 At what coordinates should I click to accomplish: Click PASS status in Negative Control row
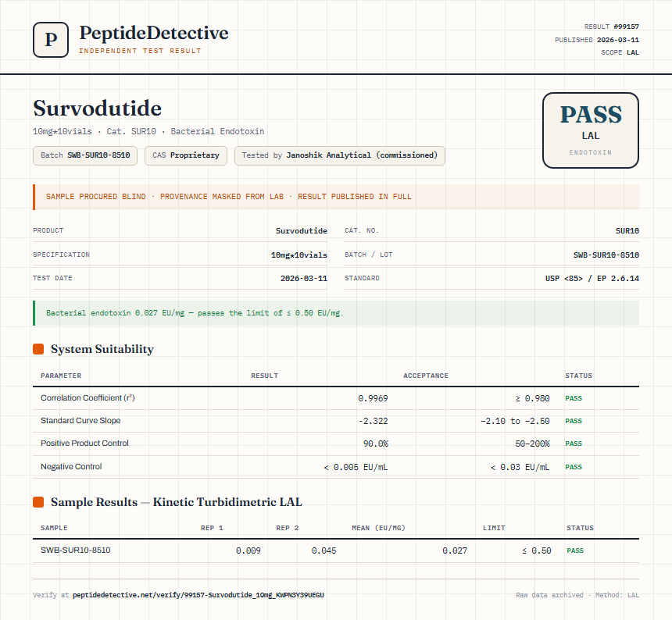(574, 467)
